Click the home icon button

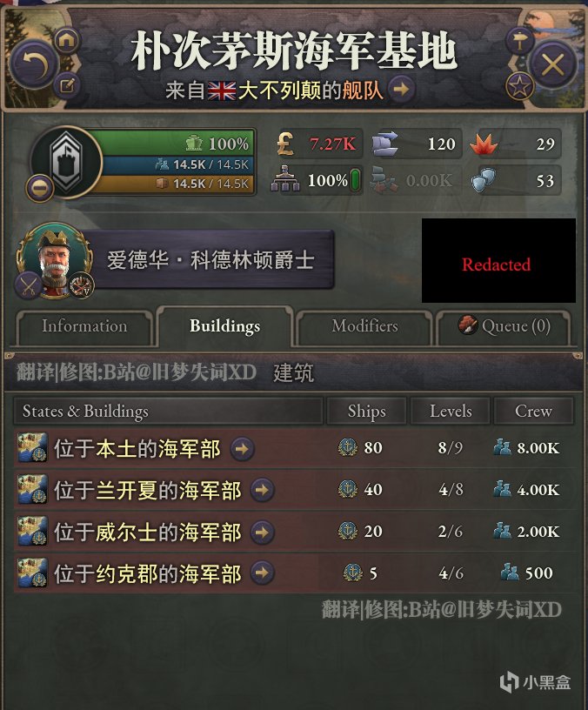pos(66,40)
